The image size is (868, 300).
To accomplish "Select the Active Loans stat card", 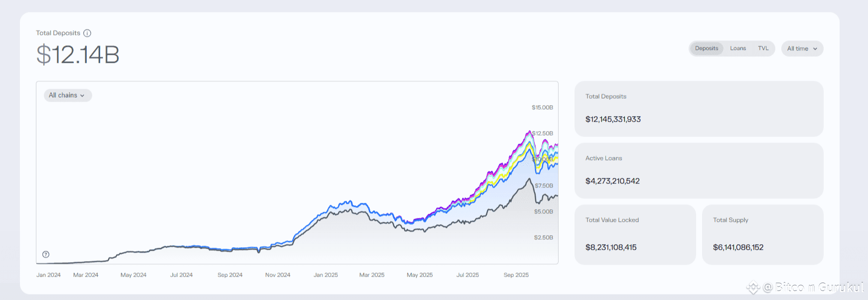I will (699, 170).
